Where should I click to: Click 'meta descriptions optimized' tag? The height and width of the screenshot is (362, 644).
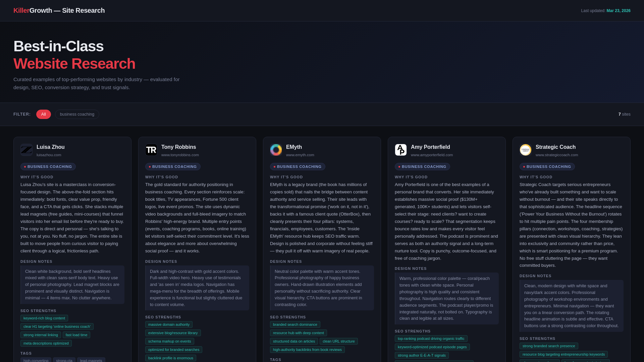click(46, 343)
